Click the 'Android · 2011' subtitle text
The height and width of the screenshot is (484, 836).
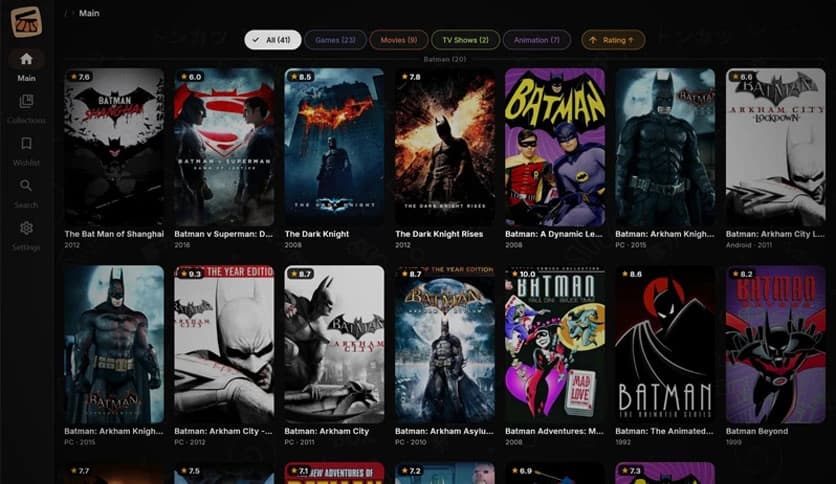pyautogui.click(x=749, y=245)
